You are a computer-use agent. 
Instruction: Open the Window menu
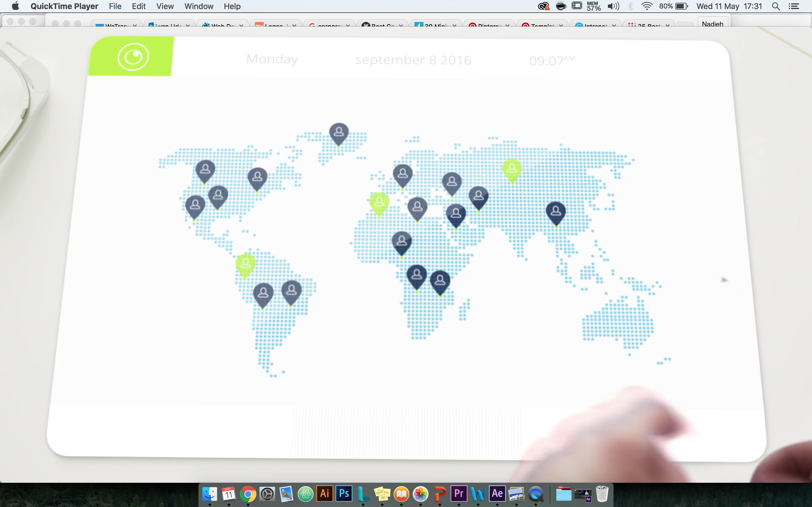click(199, 6)
